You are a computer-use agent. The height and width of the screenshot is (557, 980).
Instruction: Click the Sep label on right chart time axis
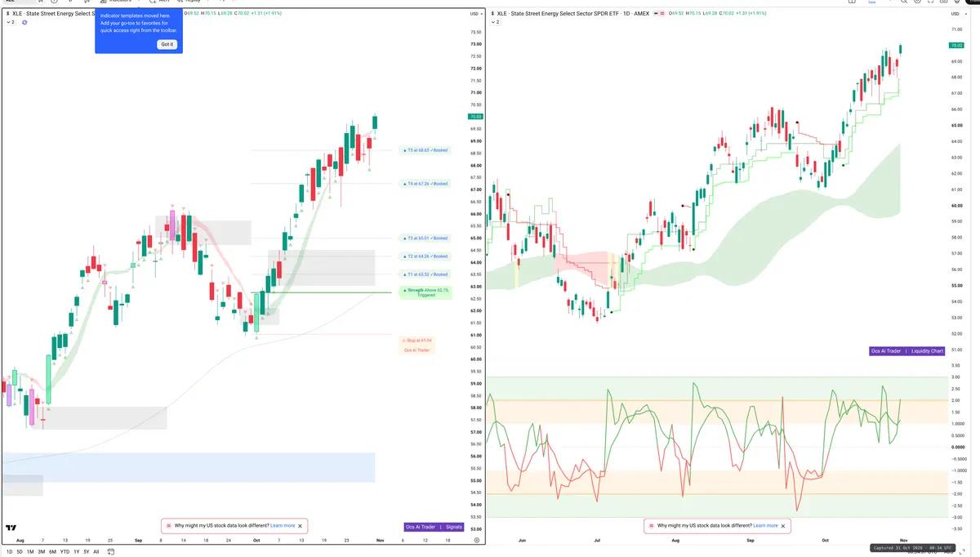pos(751,541)
